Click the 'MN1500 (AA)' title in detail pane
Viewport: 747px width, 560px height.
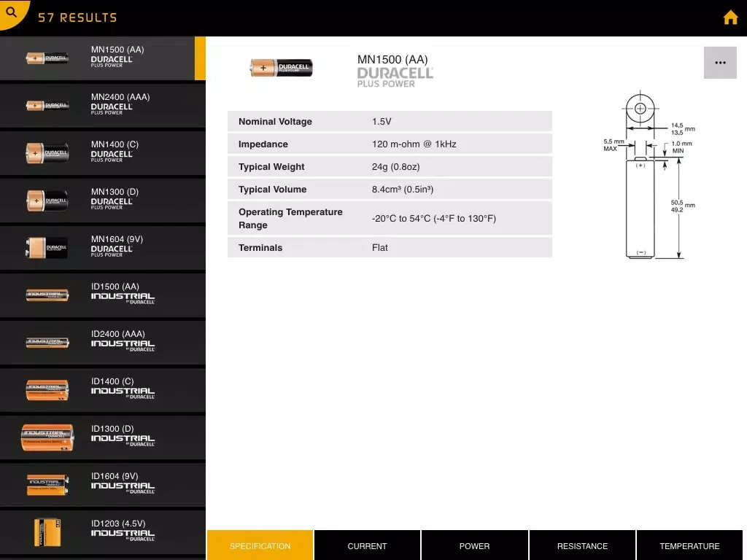click(392, 60)
